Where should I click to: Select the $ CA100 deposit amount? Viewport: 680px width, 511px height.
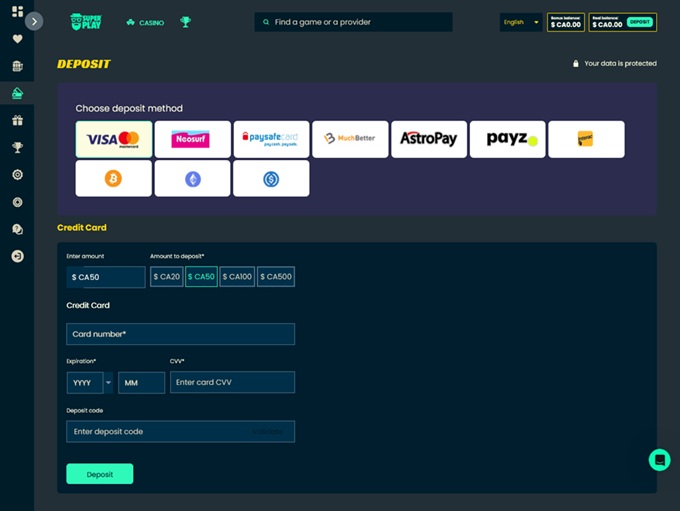point(238,277)
